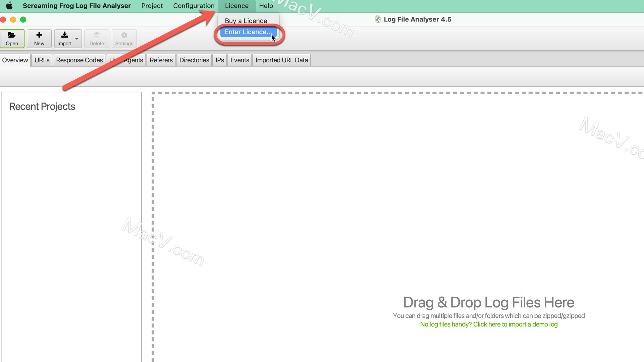
Task: Open Screaming Frog Log File Analyser app menu
Action: [x=77, y=6]
